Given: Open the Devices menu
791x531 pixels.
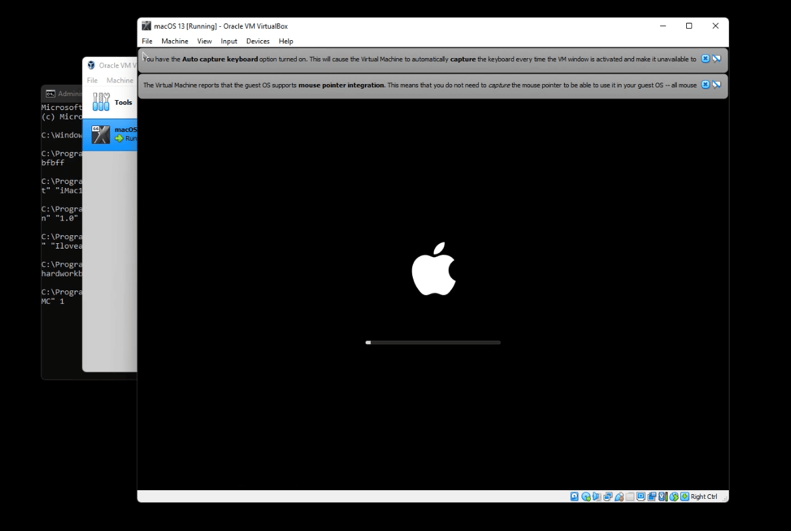Looking at the screenshot, I should (x=257, y=41).
